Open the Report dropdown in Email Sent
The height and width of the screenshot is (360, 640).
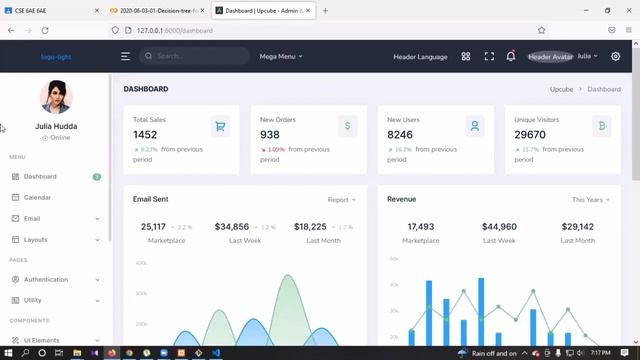pos(342,200)
